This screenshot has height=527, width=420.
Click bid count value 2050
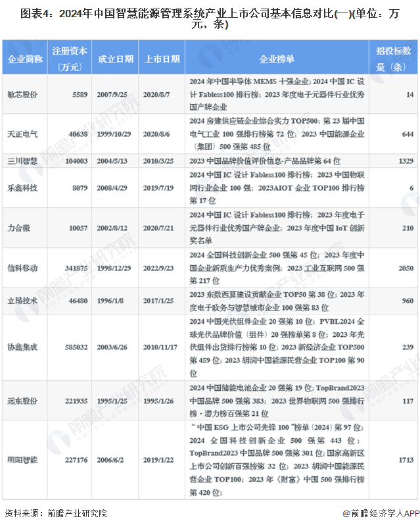(406, 268)
